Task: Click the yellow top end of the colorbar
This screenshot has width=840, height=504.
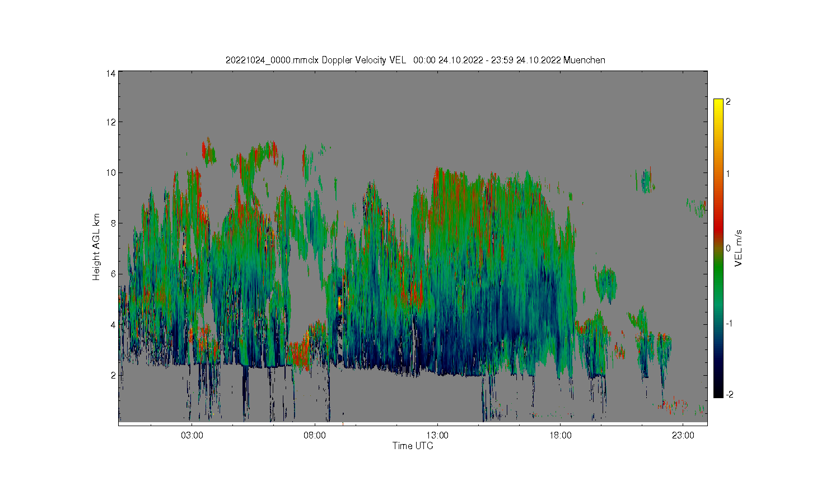Action: pyautogui.click(x=718, y=104)
